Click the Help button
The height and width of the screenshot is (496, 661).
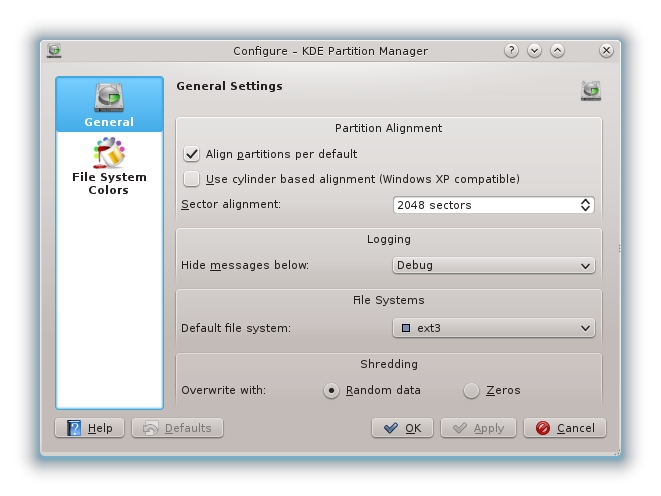90,428
